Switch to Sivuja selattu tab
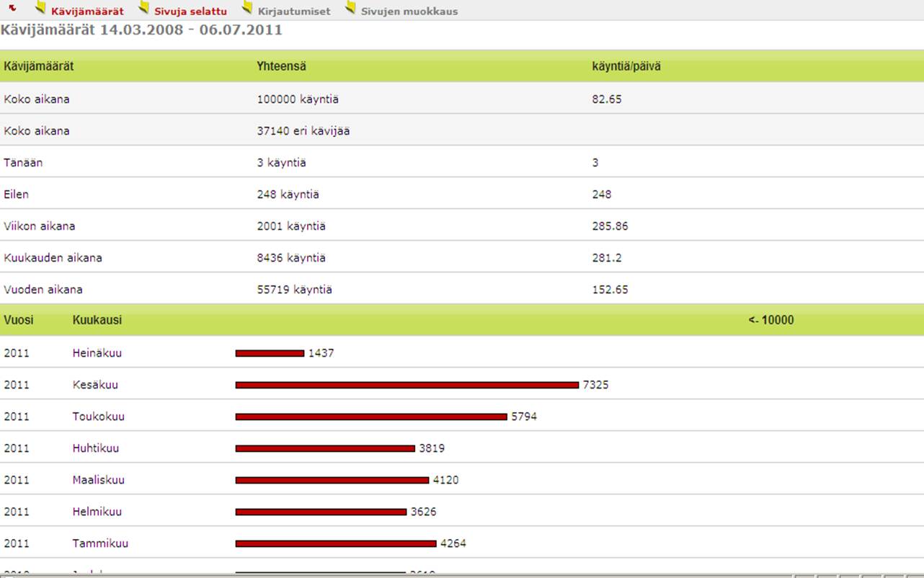Screen dimensions: 924x578 pos(190,12)
